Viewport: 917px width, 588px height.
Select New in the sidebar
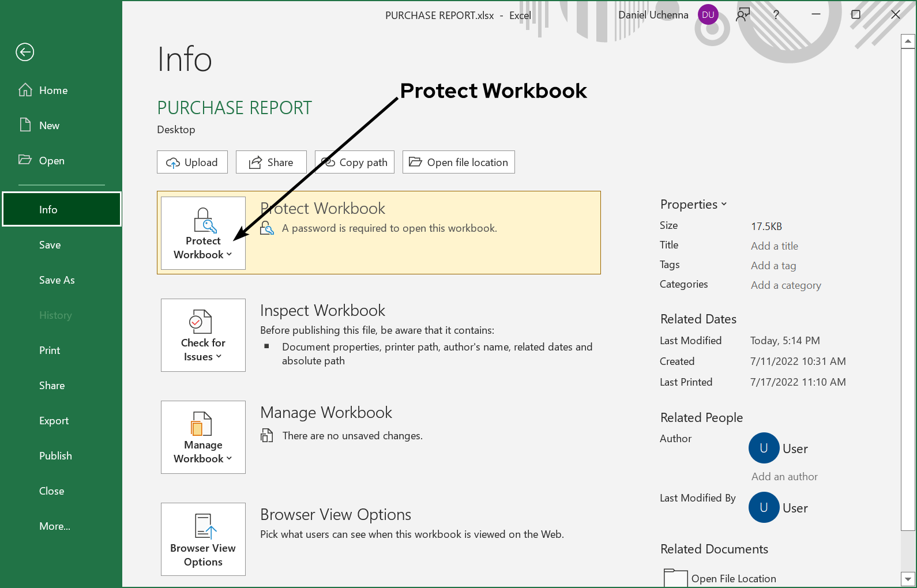[x=61, y=126]
